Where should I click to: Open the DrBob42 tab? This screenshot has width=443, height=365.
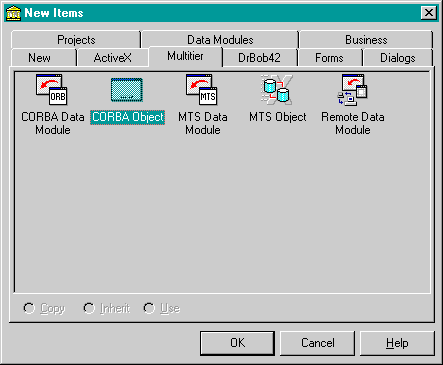pyautogui.click(x=259, y=58)
